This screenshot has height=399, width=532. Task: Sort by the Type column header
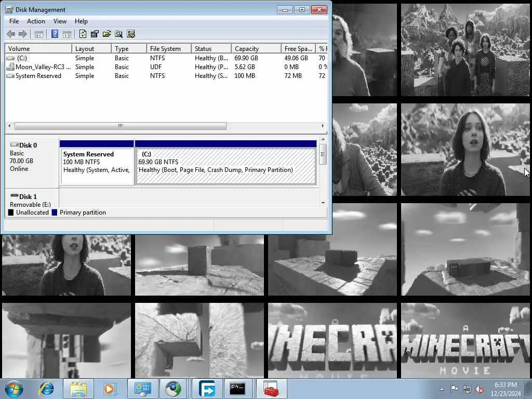pyautogui.click(x=129, y=48)
